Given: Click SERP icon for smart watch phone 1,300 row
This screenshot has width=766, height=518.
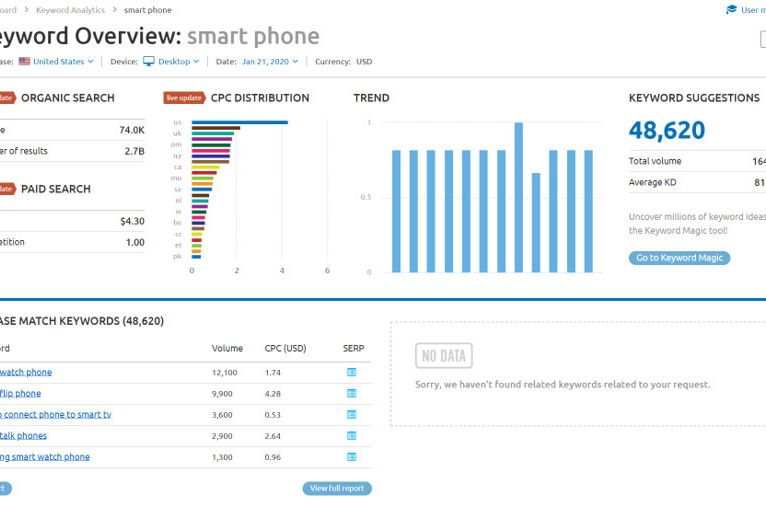Looking at the screenshot, I should (351, 456).
